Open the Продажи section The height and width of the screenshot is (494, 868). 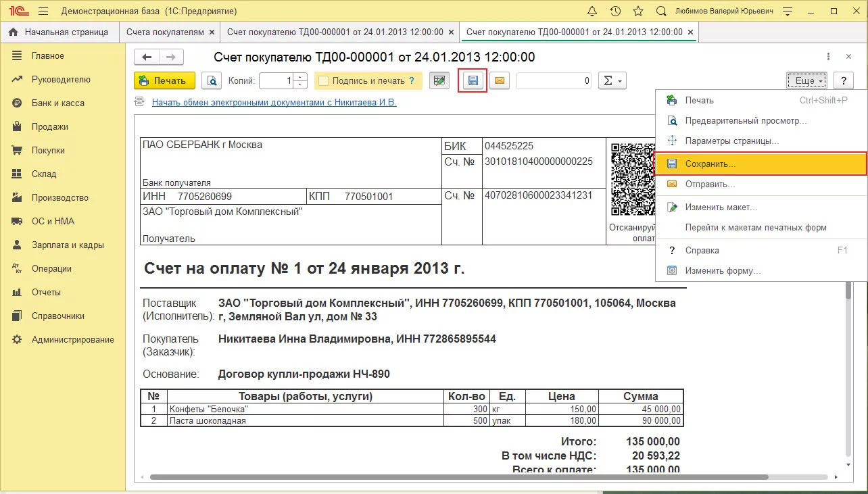pos(62,126)
